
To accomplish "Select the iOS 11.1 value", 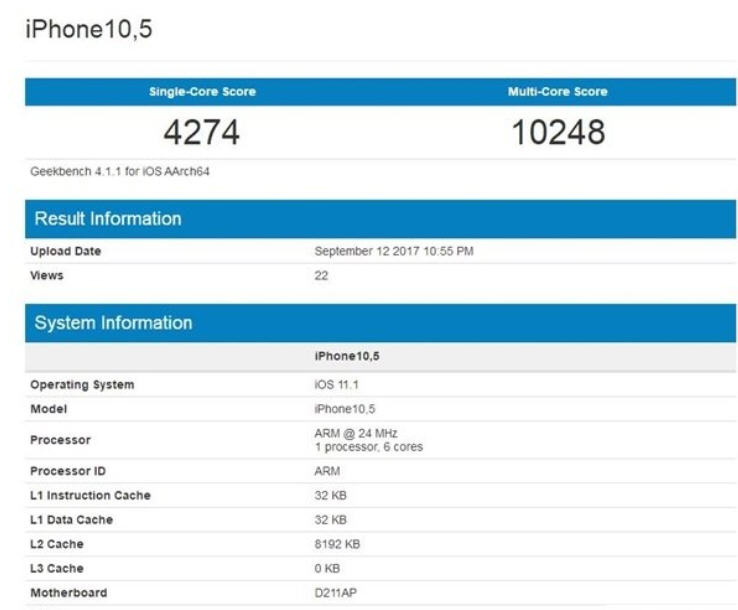I will coord(337,385).
